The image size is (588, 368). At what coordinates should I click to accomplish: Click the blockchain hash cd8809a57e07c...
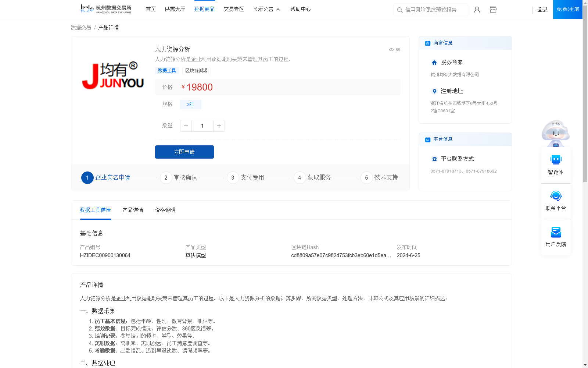(x=341, y=255)
